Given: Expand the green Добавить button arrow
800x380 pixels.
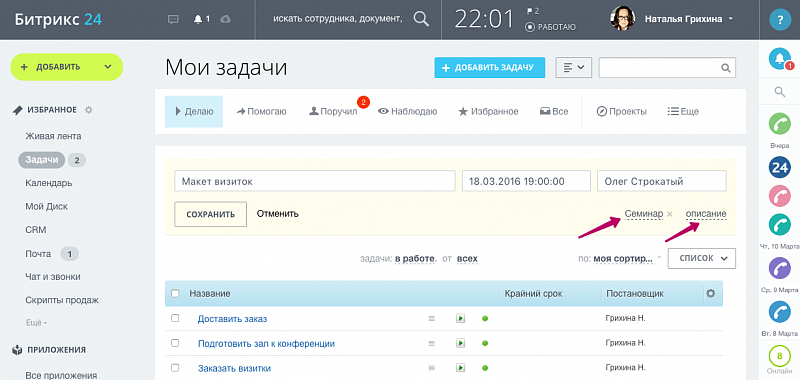Looking at the screenshot, I should pos(108,67).
